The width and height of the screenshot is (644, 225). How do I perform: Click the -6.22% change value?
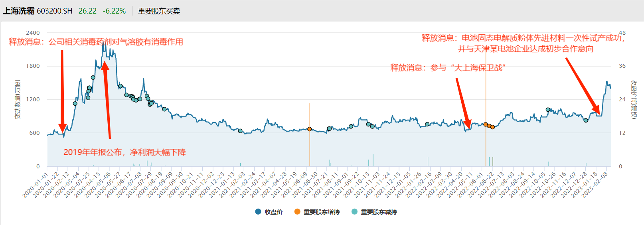click(114, 11)
